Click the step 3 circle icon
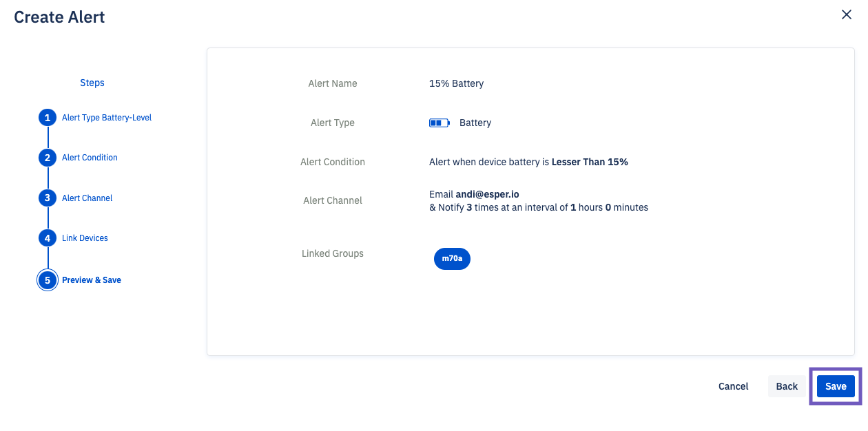868x431 pixels. point(48,198)
